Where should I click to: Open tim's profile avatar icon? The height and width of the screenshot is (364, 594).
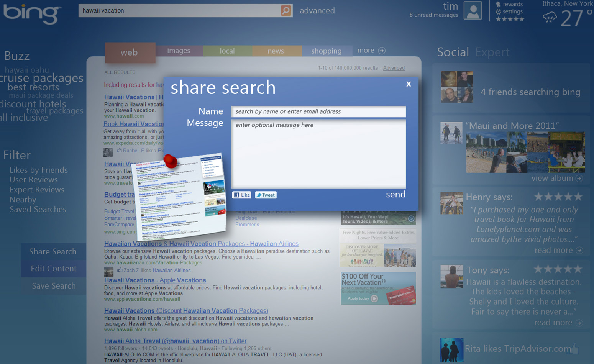(473, 10)
